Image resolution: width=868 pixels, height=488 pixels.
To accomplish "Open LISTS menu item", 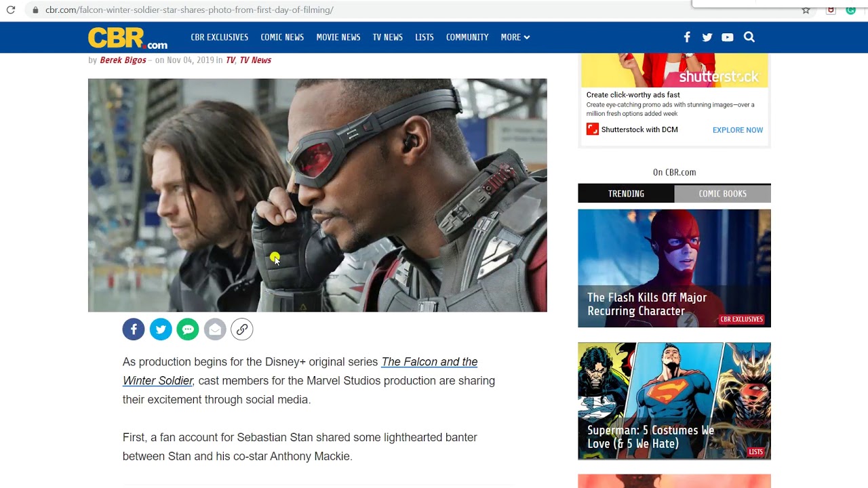I will [x=425, y=37].
